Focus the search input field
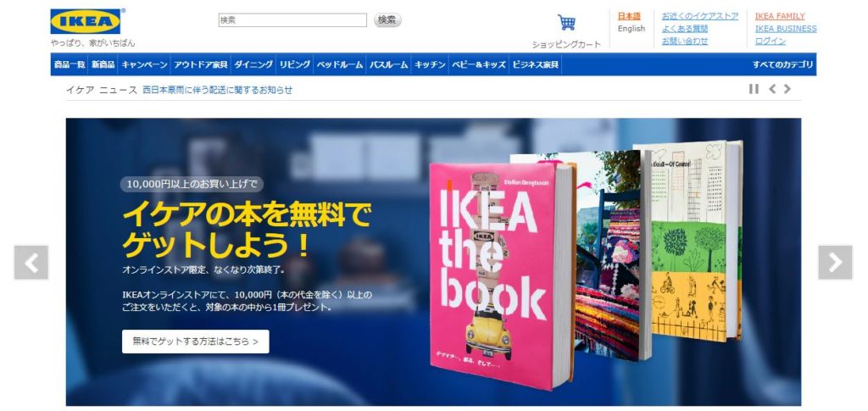868x411 pixels. pos(292,19)
